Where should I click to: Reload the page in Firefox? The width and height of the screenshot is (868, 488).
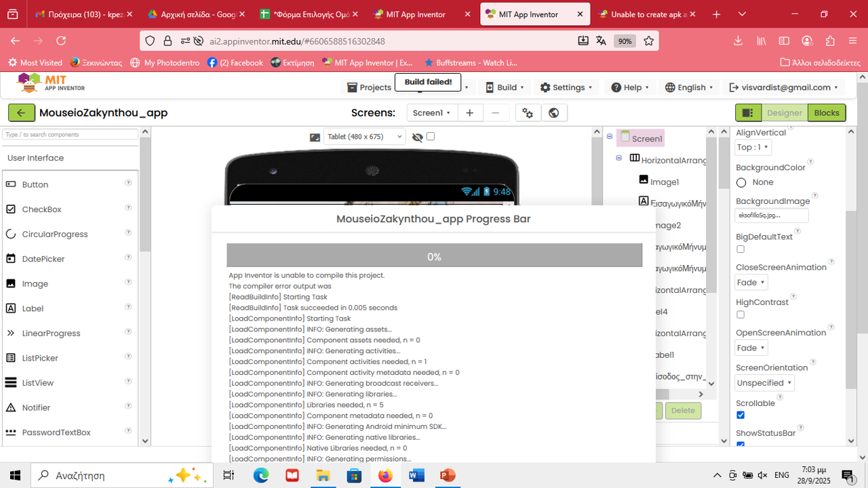(61, 41)
